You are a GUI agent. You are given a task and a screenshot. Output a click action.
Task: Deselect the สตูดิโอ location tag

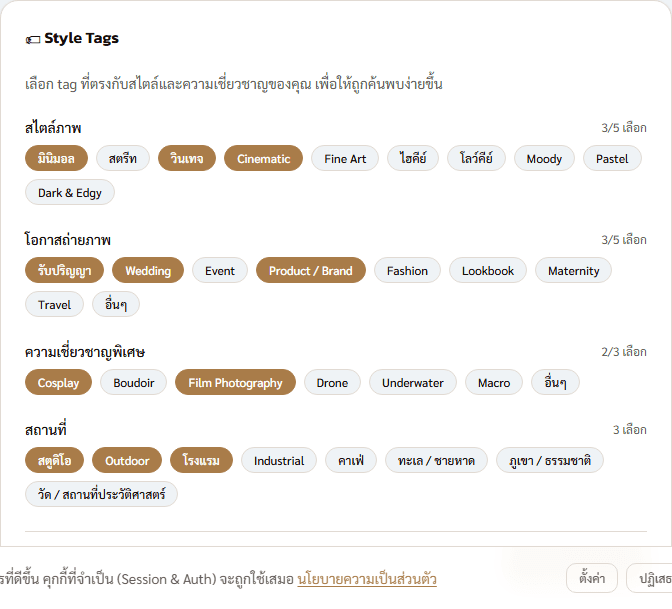pos(54,460)
